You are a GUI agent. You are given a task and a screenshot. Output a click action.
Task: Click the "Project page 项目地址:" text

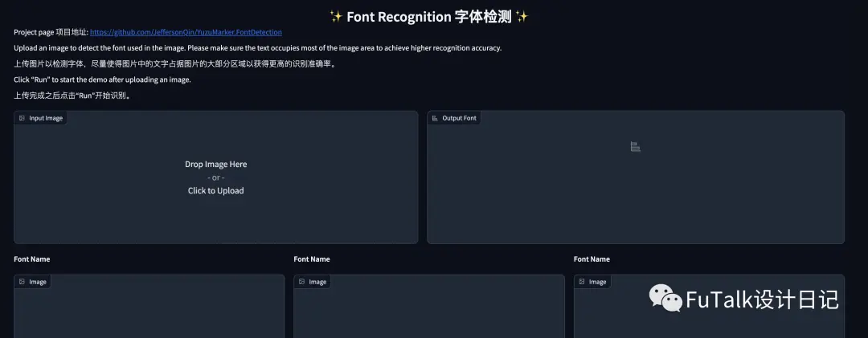click(x=51, y=32)
